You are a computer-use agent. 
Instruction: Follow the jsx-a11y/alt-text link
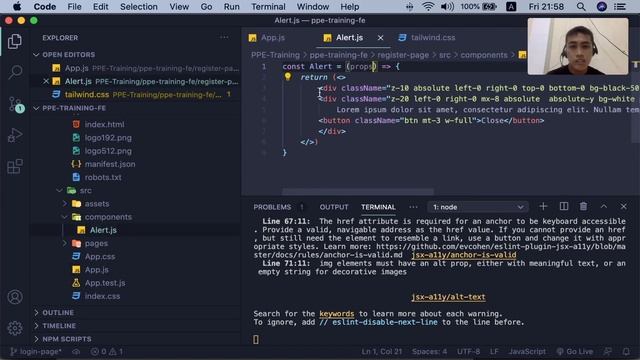tap(448, 297)
